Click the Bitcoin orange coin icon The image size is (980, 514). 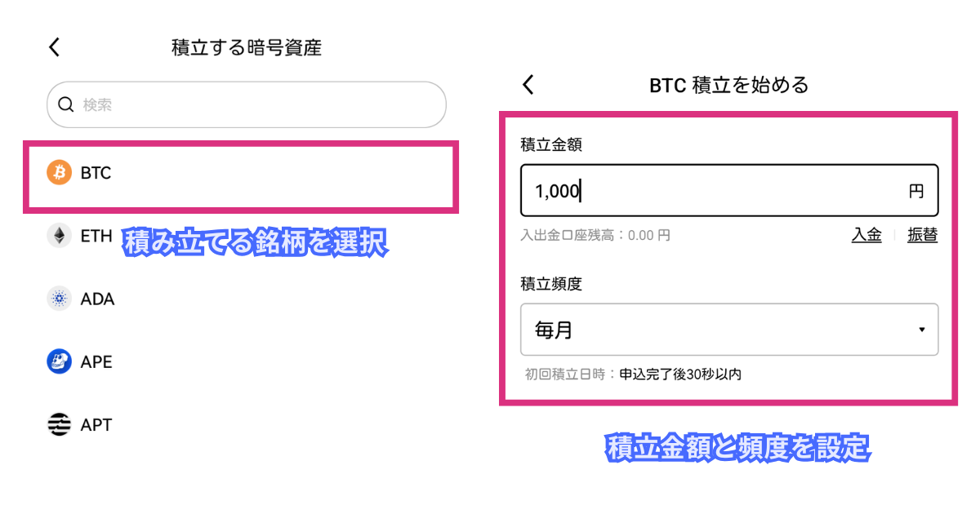pyautogui.click(x=59, y=173)
